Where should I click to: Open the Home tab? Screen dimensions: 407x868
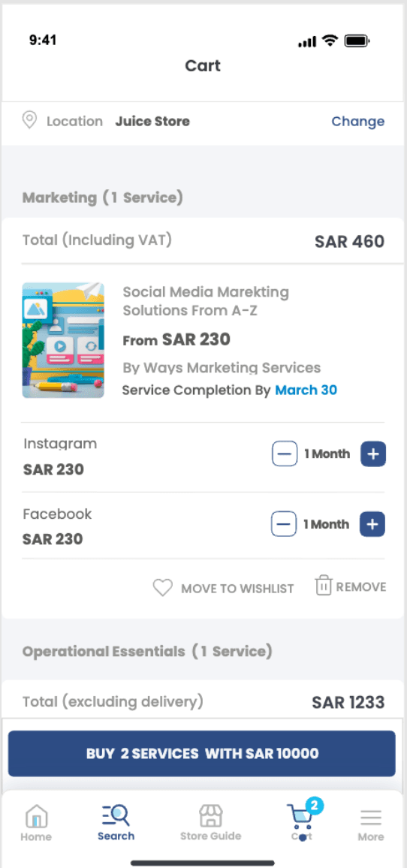pos(36,823)
